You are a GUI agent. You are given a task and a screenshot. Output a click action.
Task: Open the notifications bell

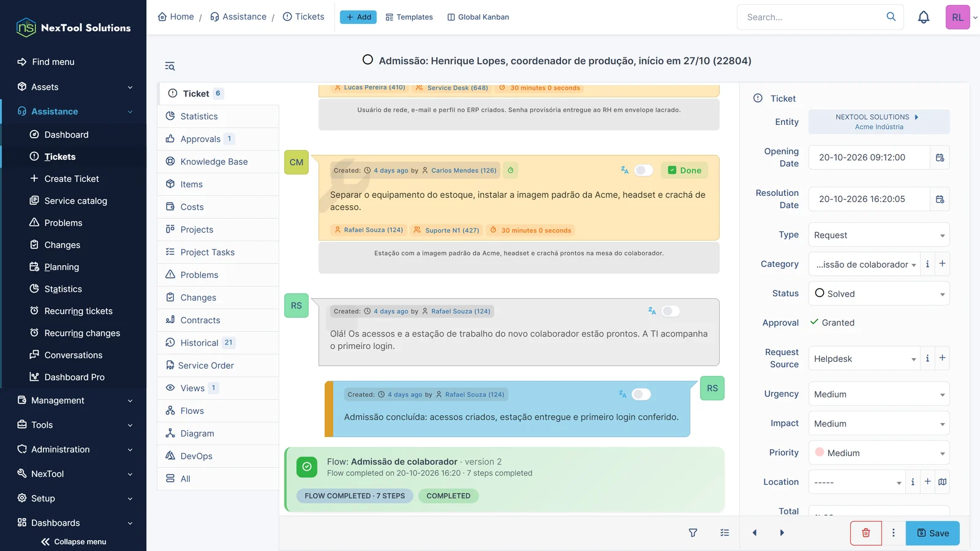click(x=924, y=17)
